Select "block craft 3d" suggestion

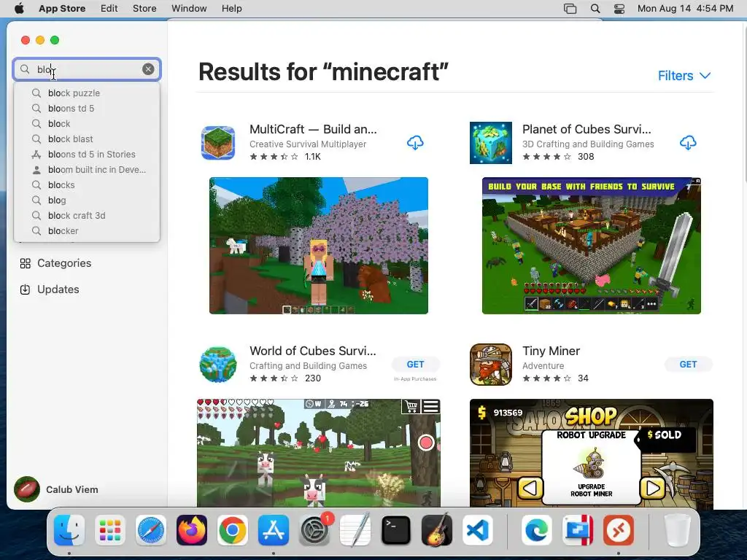tap(88, 215)
